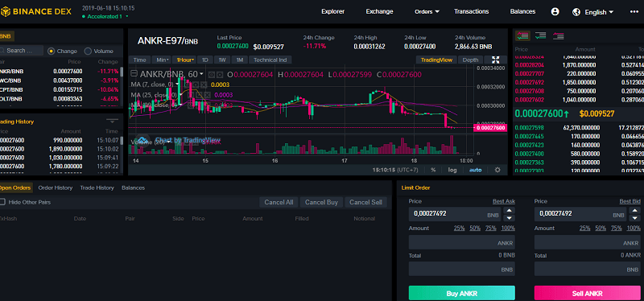
Task: Select the BNB market tab
Action: (6, 36)
